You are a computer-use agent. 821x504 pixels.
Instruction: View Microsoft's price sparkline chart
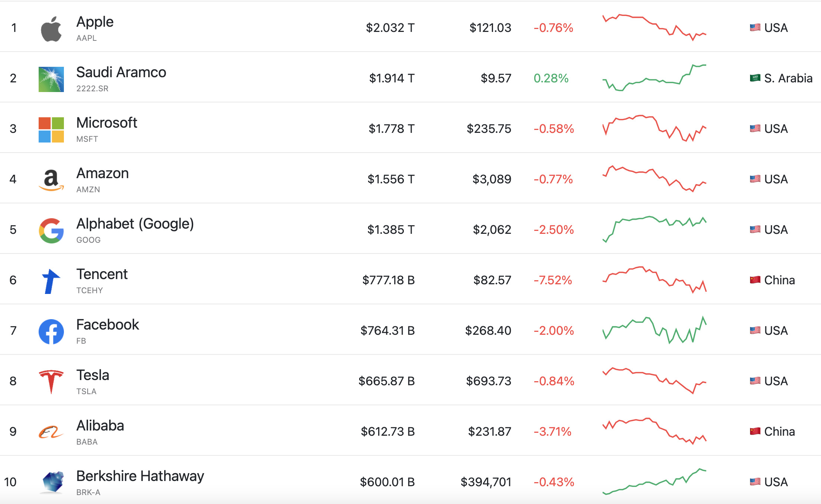654,128
